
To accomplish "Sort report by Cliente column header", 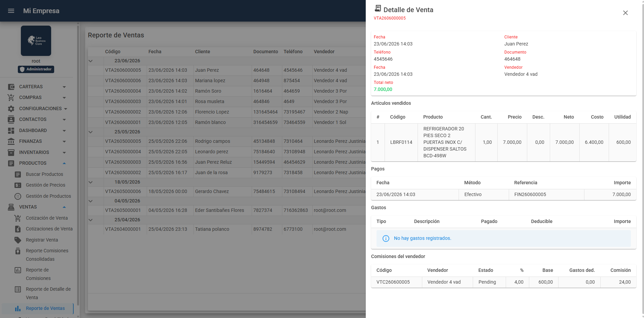I will pos(203,52).
